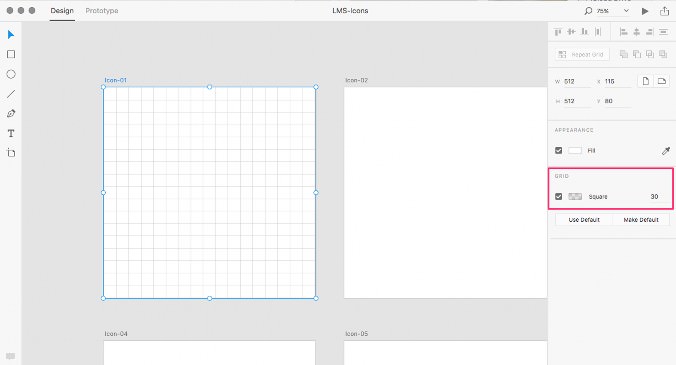Select the Rectangle tool

coord(11,54)
